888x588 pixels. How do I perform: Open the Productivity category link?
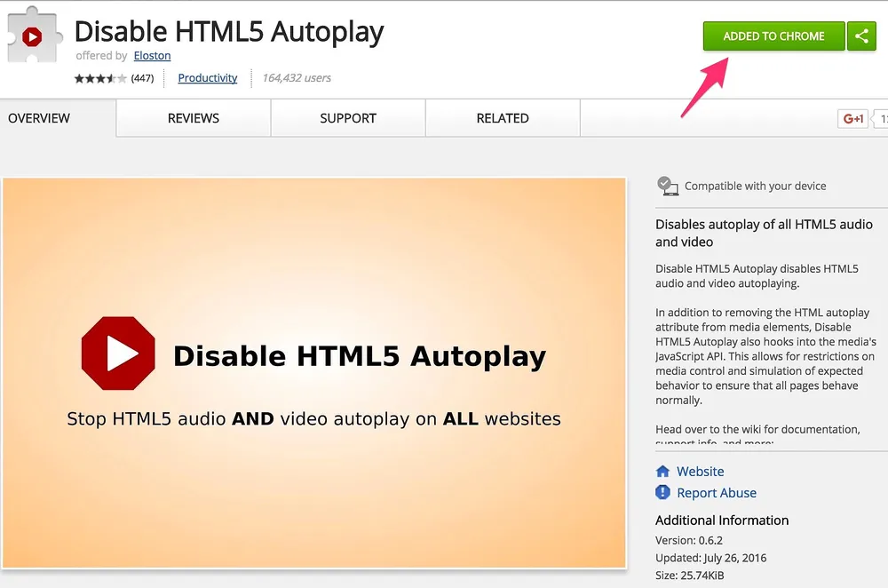click(x=207, y=77)
